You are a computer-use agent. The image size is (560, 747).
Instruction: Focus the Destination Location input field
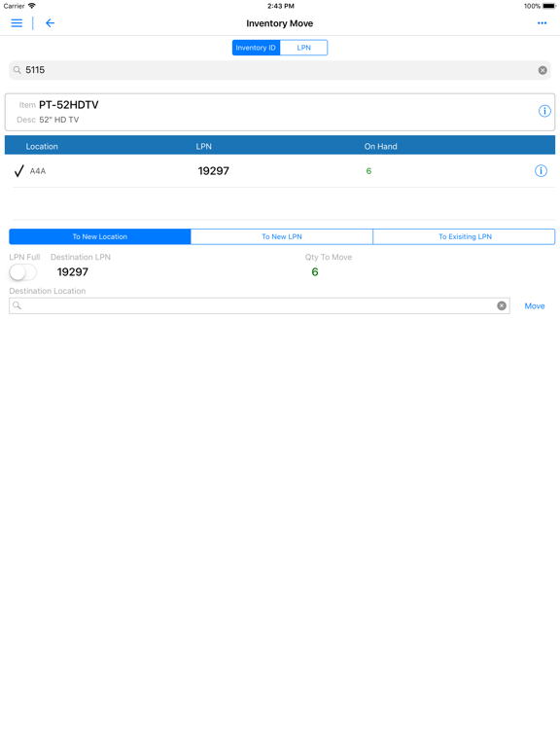pos(260,305)
